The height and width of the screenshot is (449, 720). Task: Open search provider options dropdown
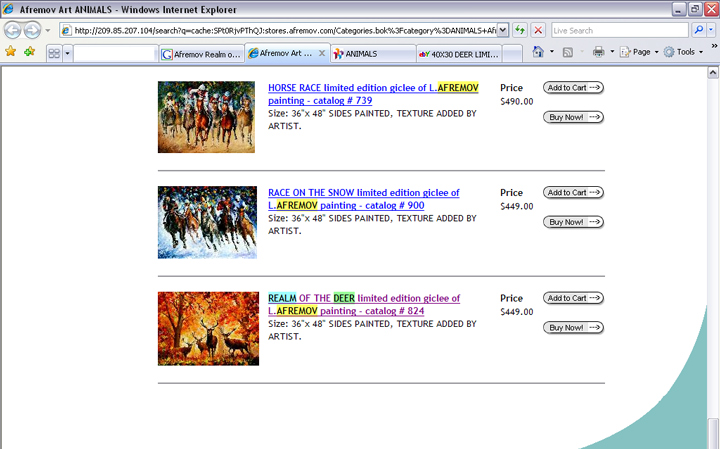click(x=711, y=30)
